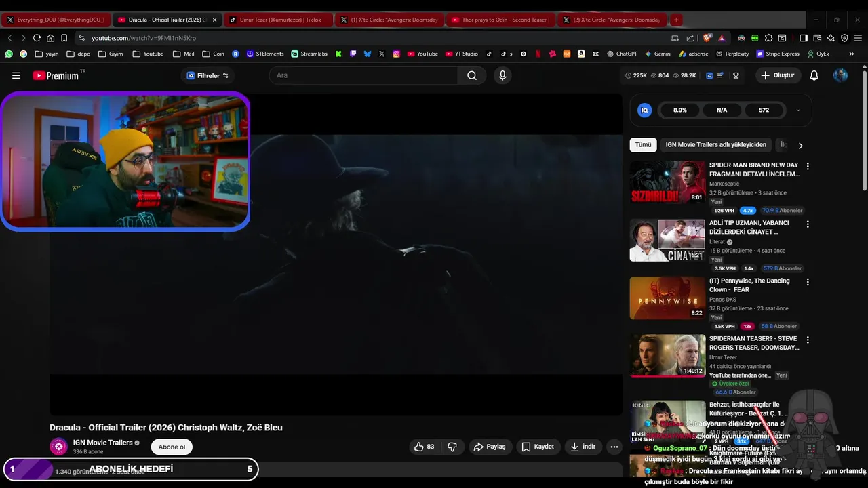Click the Paylaş share button
Viewport: 868px width, 488px height.
click(490, 447)
